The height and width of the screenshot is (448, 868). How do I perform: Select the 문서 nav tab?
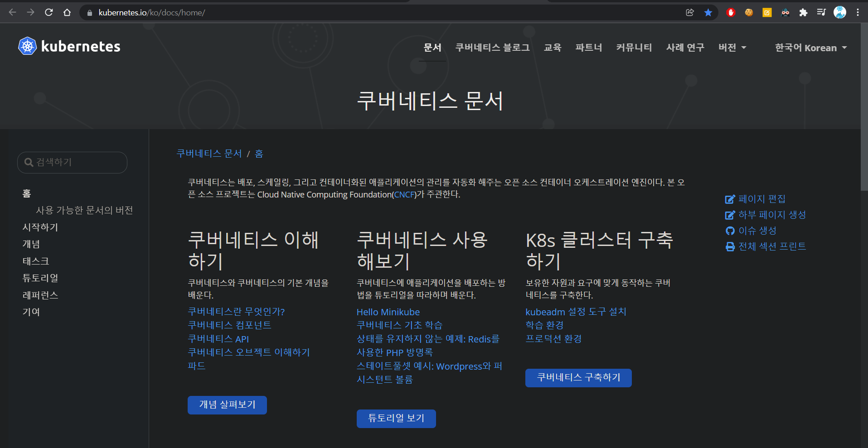[432, 47]
